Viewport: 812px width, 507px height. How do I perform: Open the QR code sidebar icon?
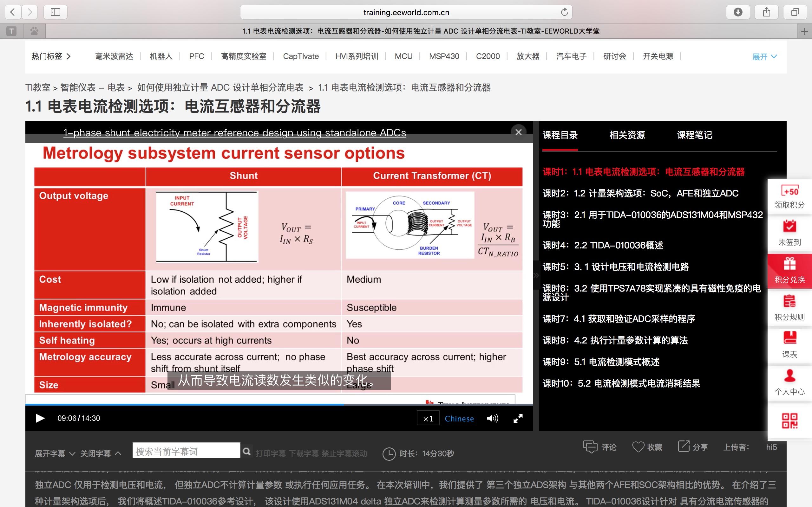(789, 421)
